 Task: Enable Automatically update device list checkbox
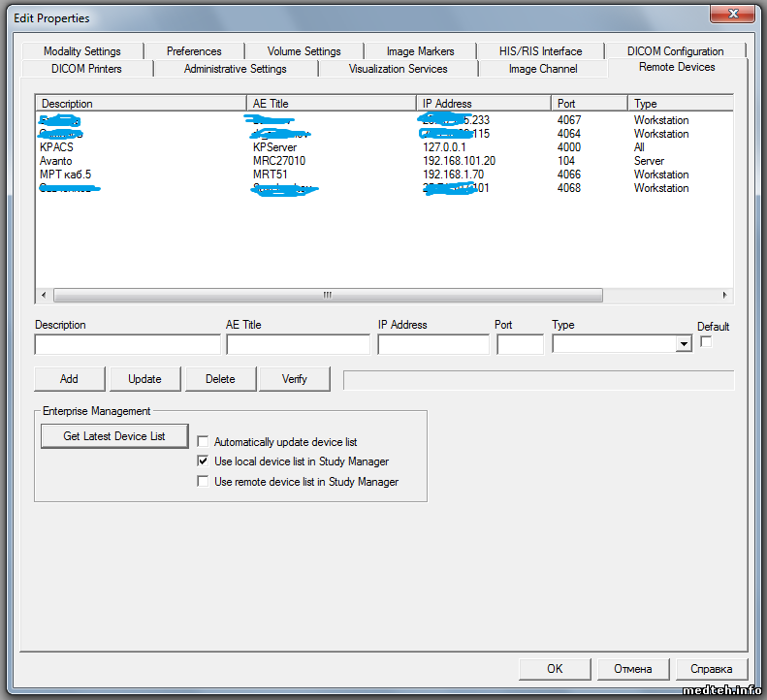(x=203, y=442)
